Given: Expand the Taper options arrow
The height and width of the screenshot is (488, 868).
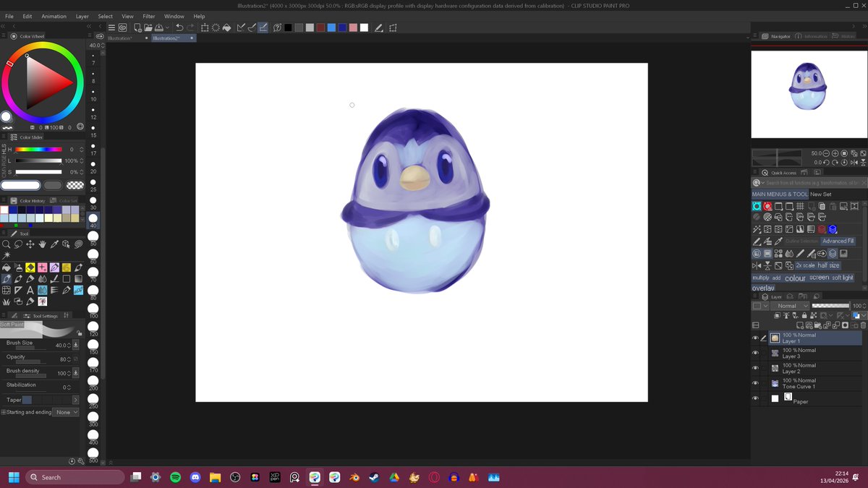Looking at the screenshot, I should [x=75, y=400].
